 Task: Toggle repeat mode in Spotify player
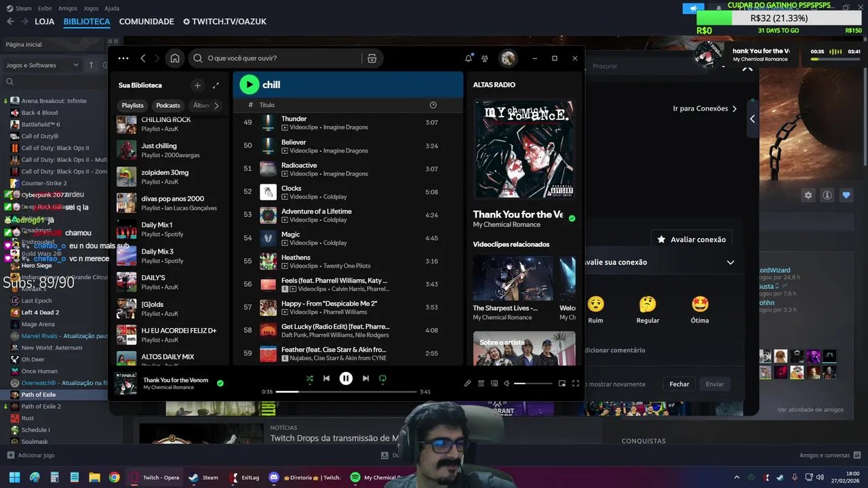pyautogui.click(x=382, y=379)
